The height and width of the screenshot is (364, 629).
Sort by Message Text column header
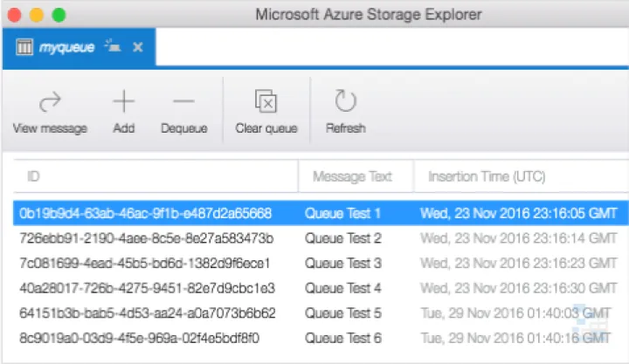point(352,177)
